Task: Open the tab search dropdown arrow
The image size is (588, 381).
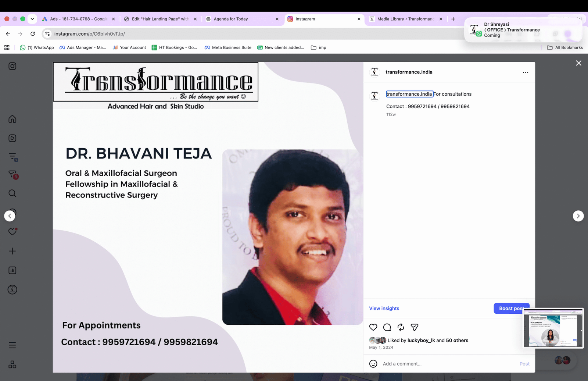Action: [32, 19]
